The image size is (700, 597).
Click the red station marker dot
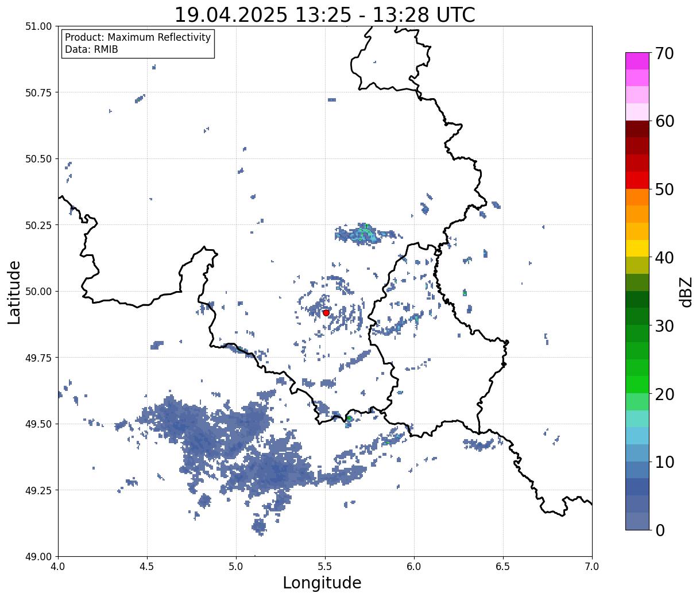tap(326, 313)
